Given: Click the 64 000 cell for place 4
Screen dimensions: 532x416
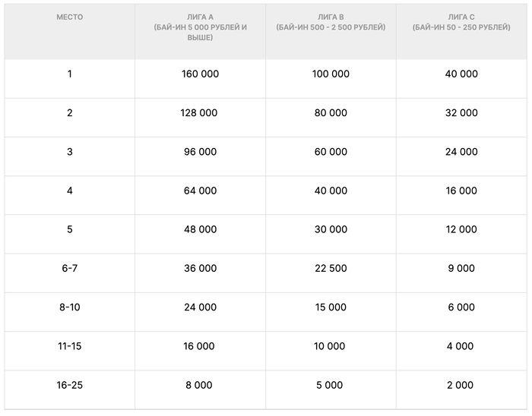Looking at the screenshot, I should click(x=200, y=191).
